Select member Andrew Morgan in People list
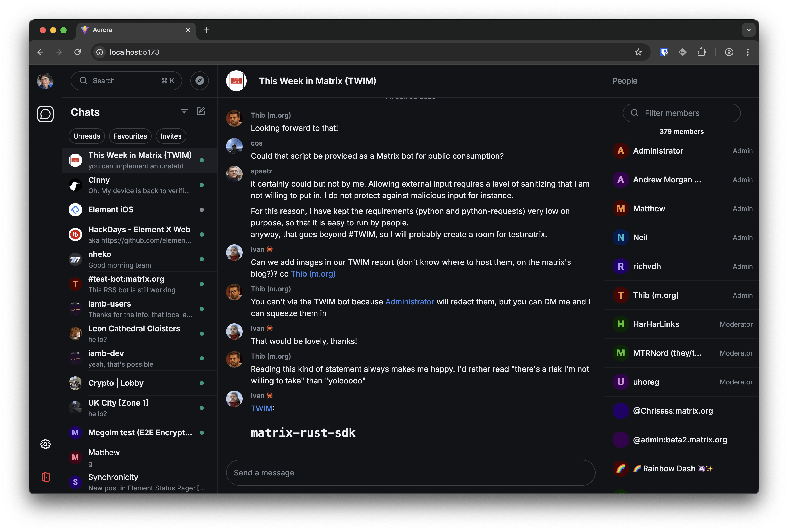The height and width of the screenshot is (532, 788). pos(681,180)
